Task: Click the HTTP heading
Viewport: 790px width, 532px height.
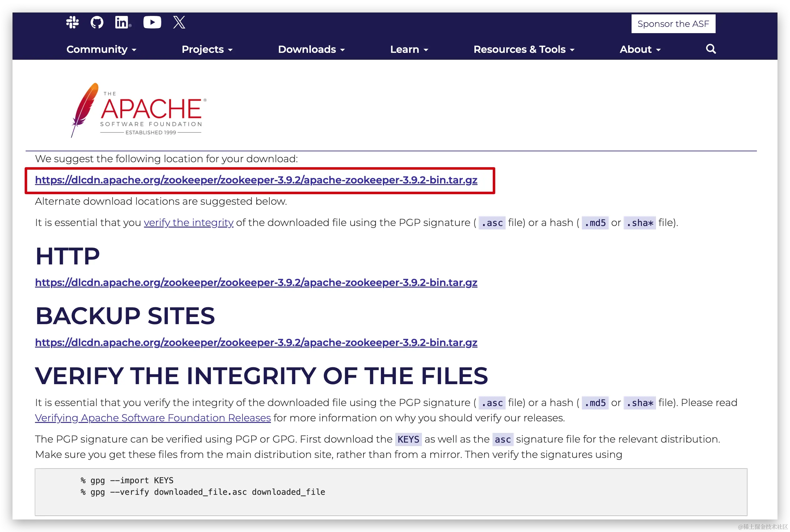Action: (67, 256)
